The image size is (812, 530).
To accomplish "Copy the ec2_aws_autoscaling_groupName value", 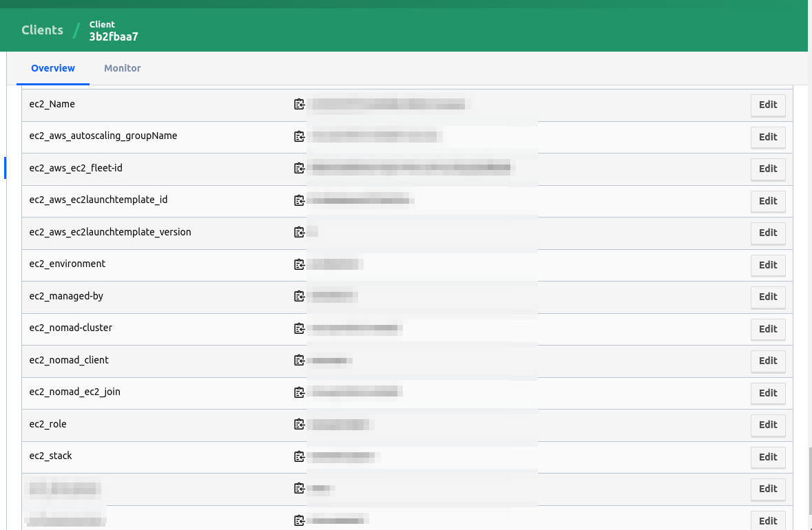I will point(300,137).
